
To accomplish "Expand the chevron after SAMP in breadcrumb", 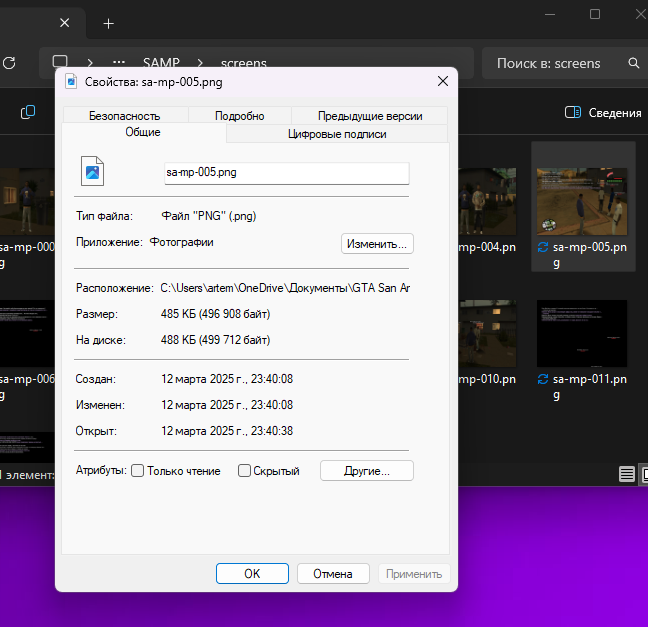I will click(x=200, y=63).
